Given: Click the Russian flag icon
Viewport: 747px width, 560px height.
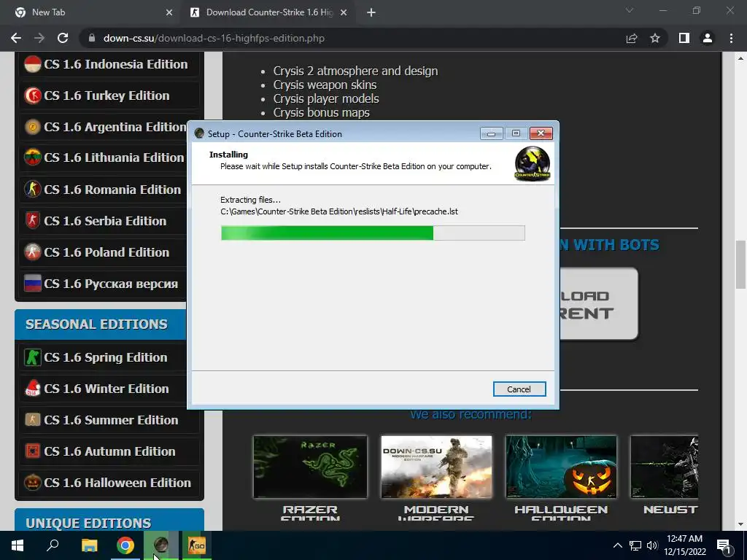Looking at the screenshot, I should pyautogui.click(x=32, y=284).
